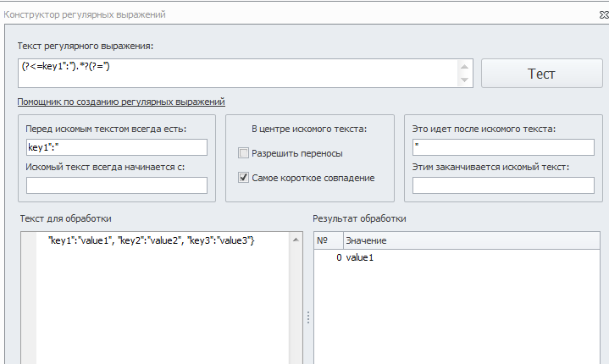
Task: Click the splitter handle between text and results panels
Action: (x=308, y=317)
